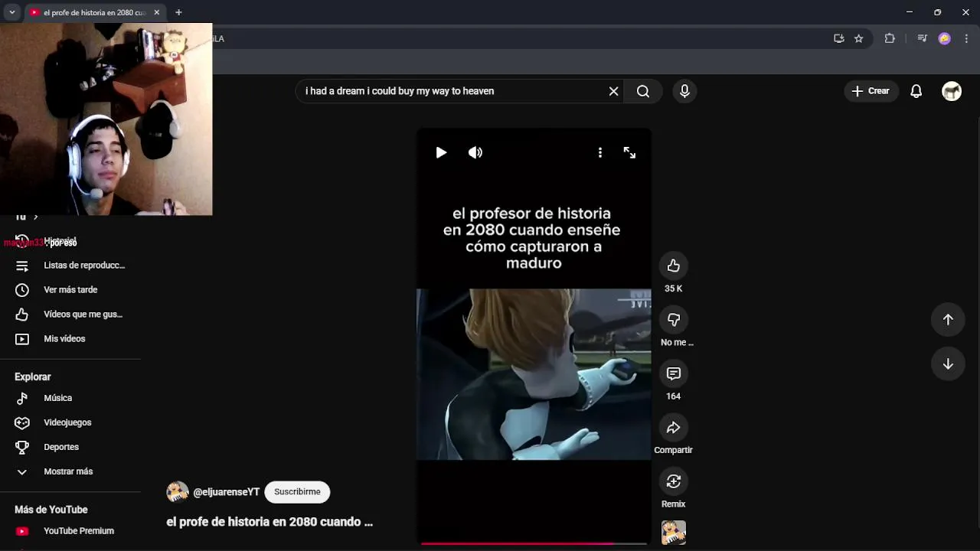Select the 'el profe de historia en 2080' browser tab
This screenshot has width=980, height=551.
[94, 12]
